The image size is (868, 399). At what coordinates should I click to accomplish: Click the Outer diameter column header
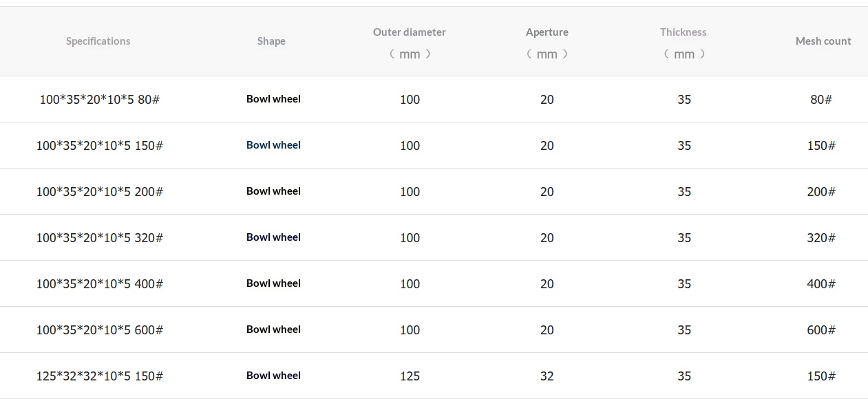pos(410,32)
